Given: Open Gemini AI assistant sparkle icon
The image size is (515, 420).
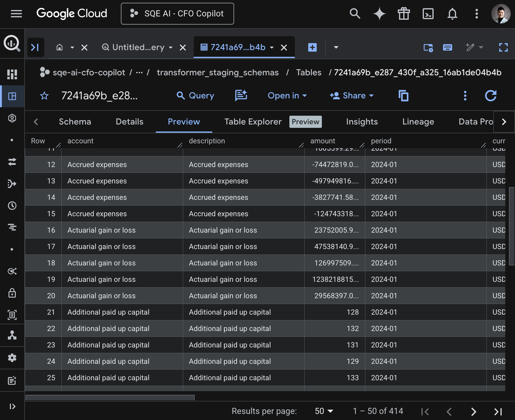Looking at the screenshot, I should point(379,14).
